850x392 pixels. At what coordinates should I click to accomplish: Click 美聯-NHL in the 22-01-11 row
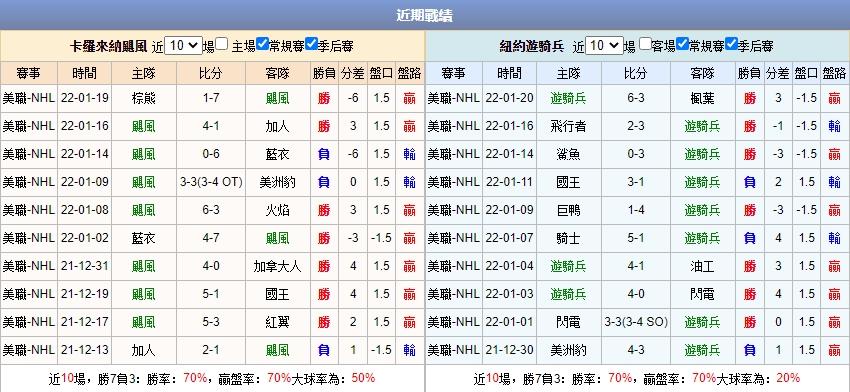(454, 182)
